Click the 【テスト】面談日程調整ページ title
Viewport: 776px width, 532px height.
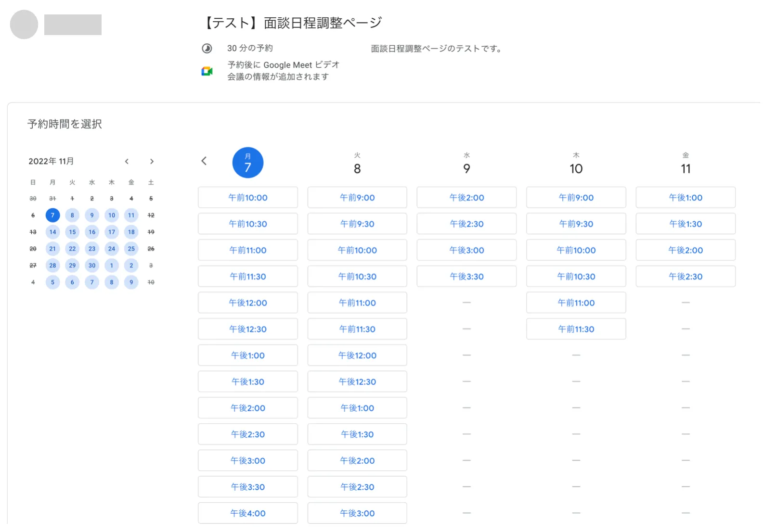point(292,23)
